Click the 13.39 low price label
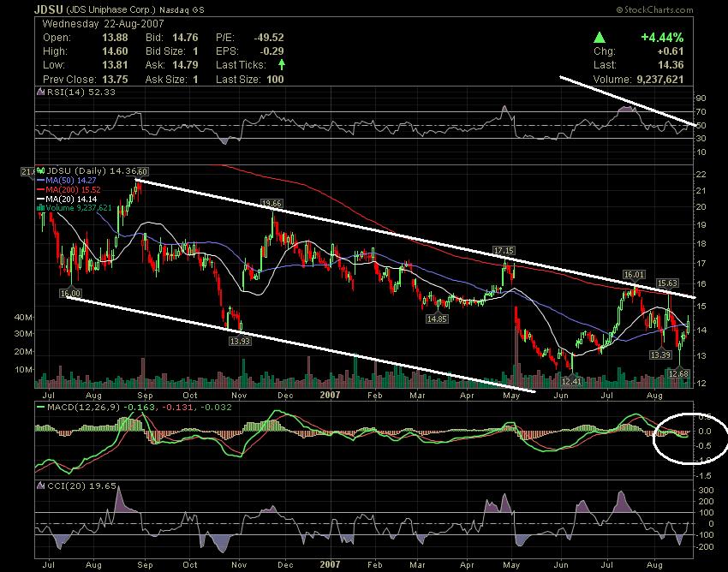Viewport: 728px width, 572px height. pyautogui.click(x=659, y=355)
